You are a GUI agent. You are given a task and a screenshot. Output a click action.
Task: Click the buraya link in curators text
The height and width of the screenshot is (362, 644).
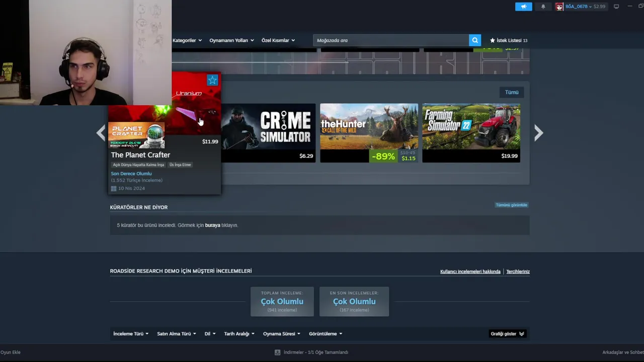212,225
